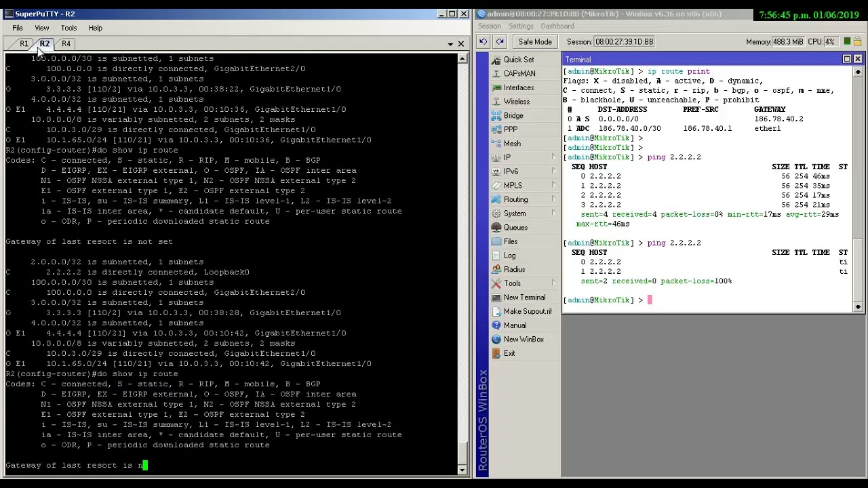The width and height of the screenshot is (868, 488).
Task: Click the green status indicator in WinBox
Action: coord(848,42)
